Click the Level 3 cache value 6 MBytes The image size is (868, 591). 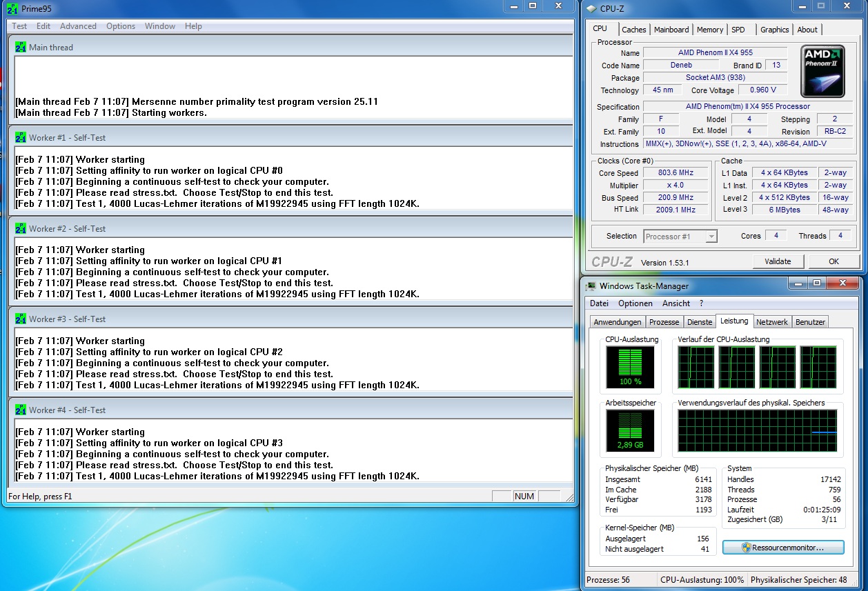click(x=784, y=210)
